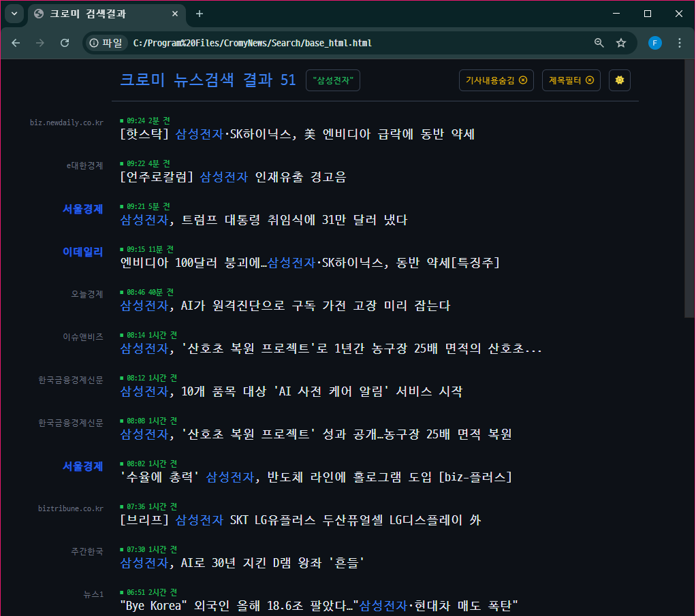Open the zoom magnifier in the address bar
The height and width of the screenshot is (616, 696).
pos(598,42)
